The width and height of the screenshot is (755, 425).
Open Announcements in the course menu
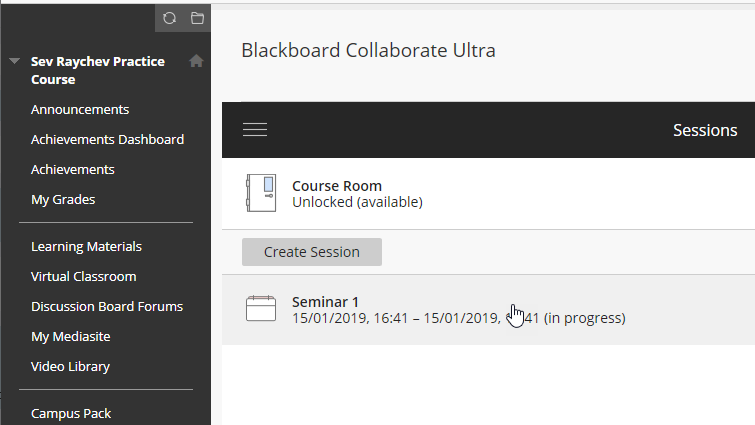[x=80, y=109]
